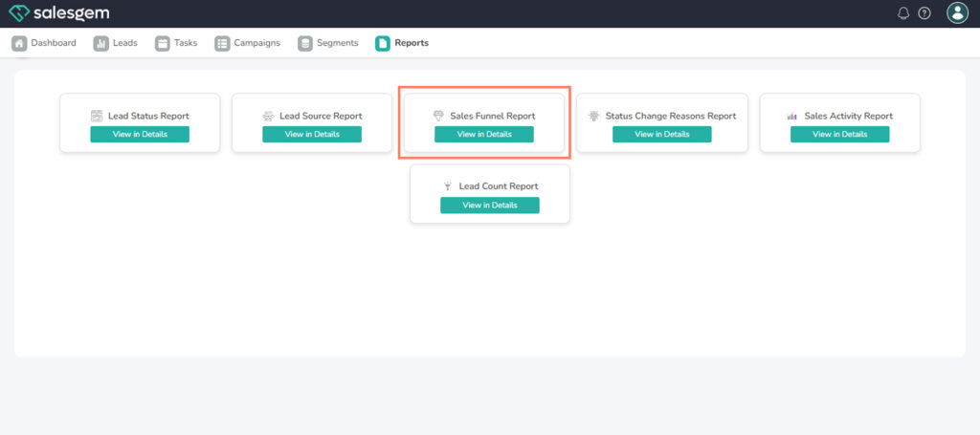Go to the Dashboard tab
The height and width of the screenshot is (435, 980).
[x=44, y=43]
